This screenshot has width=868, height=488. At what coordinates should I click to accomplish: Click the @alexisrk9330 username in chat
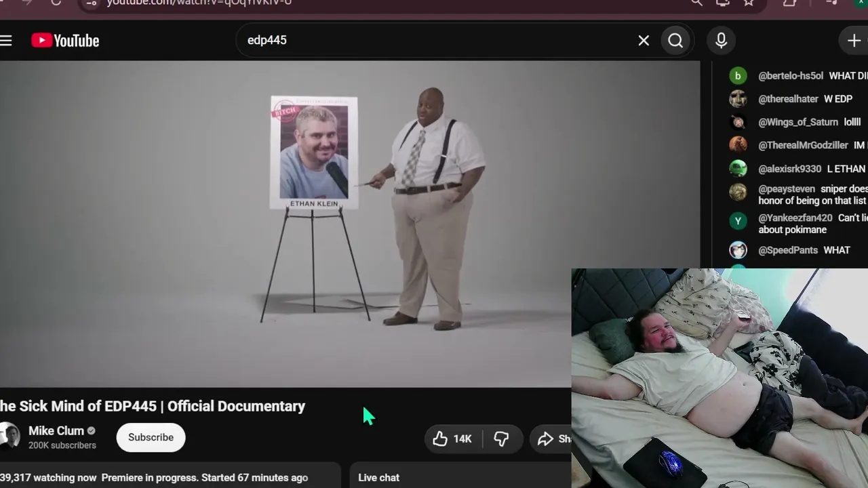(790, 169)
